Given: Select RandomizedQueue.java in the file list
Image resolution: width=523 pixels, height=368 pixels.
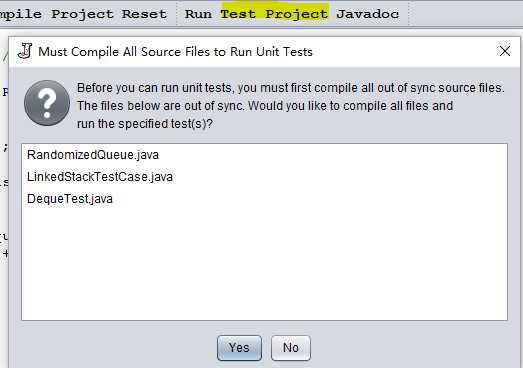Looking at the screenshot, I should tap(93, 155).
